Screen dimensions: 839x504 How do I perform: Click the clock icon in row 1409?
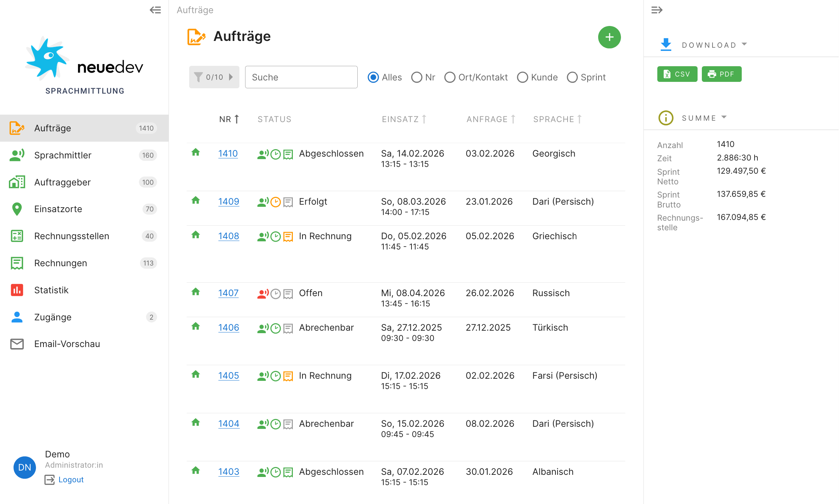(275, 202)
